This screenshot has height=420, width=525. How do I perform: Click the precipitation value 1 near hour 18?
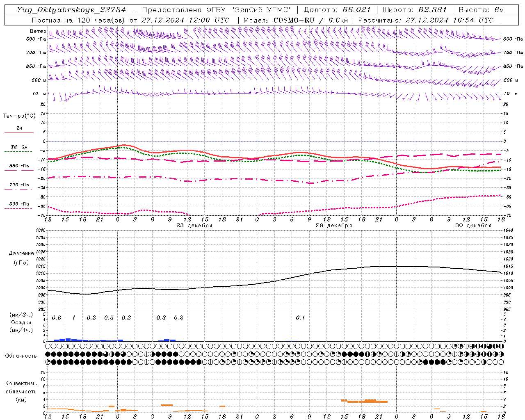click(73, 318)
